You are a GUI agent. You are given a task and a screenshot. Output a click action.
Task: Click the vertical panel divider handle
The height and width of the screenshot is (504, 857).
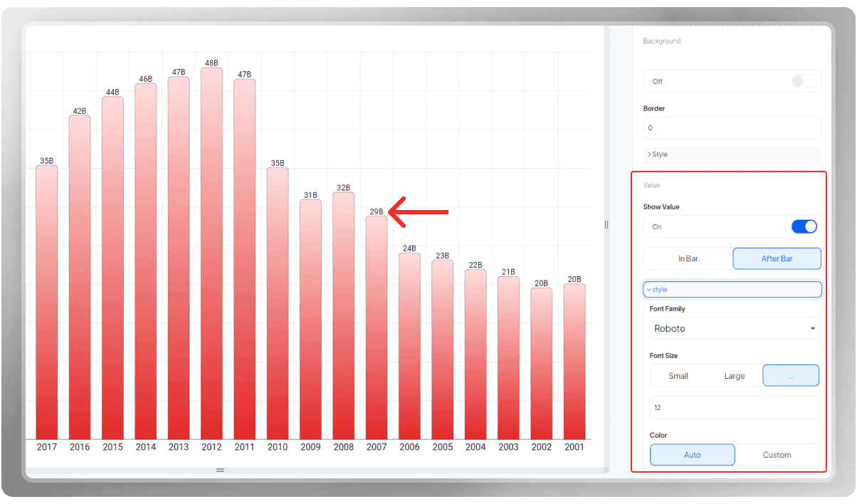point(606,224)
